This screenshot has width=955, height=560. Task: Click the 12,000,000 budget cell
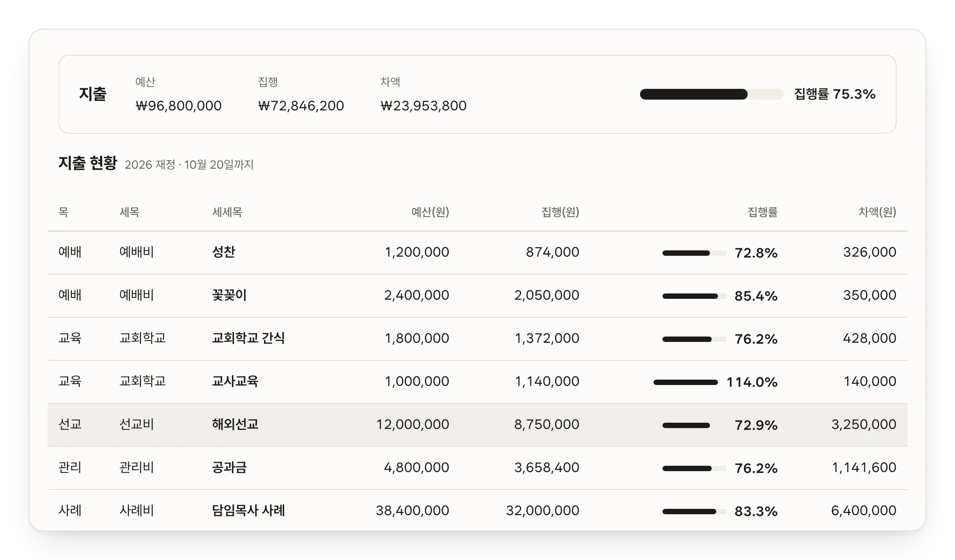[x=412, y=424]
